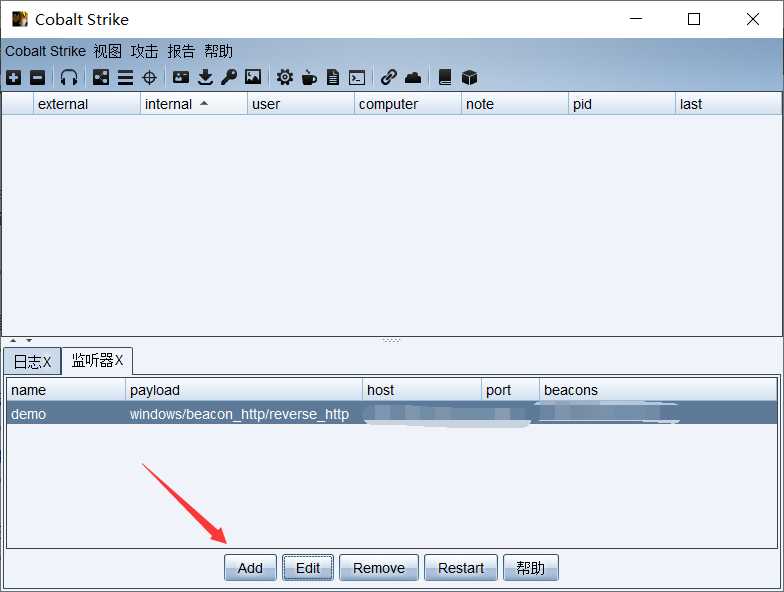Click the Cobalt Strike title bar app icon
The width and height of the screenshot is (784, 592).
pyautogui.click(x=20, y=19)
